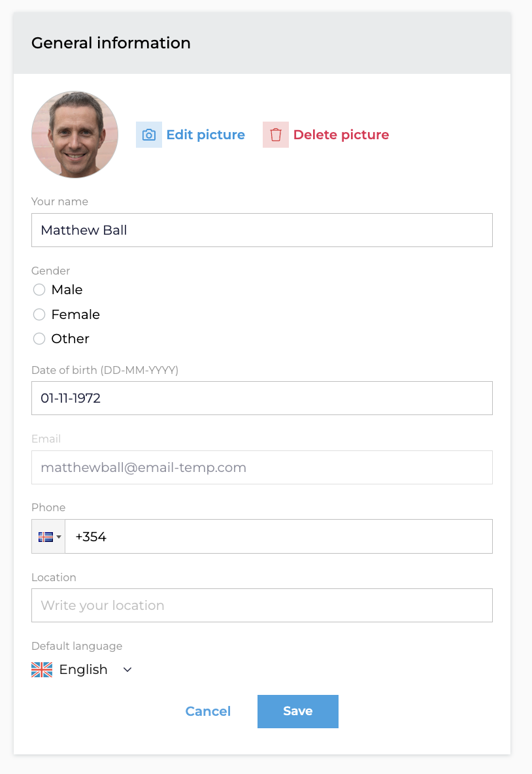Click the camera icon next to Edit picture
The image size is (532, 774).
point(149,135)
